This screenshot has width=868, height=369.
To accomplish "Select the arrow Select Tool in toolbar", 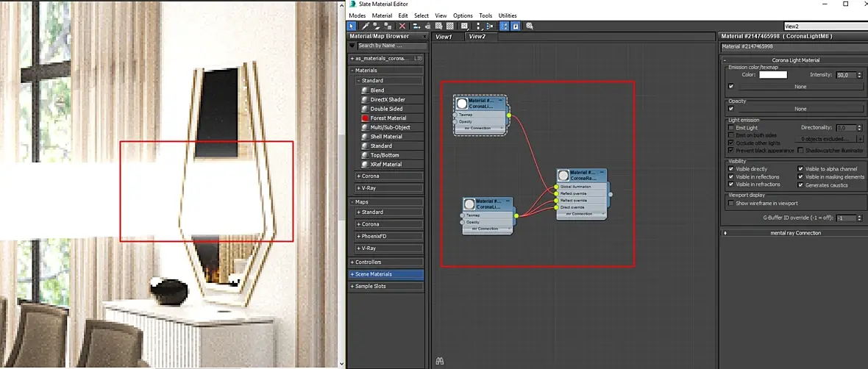I will pyautogui.click(x=351, y=26).
